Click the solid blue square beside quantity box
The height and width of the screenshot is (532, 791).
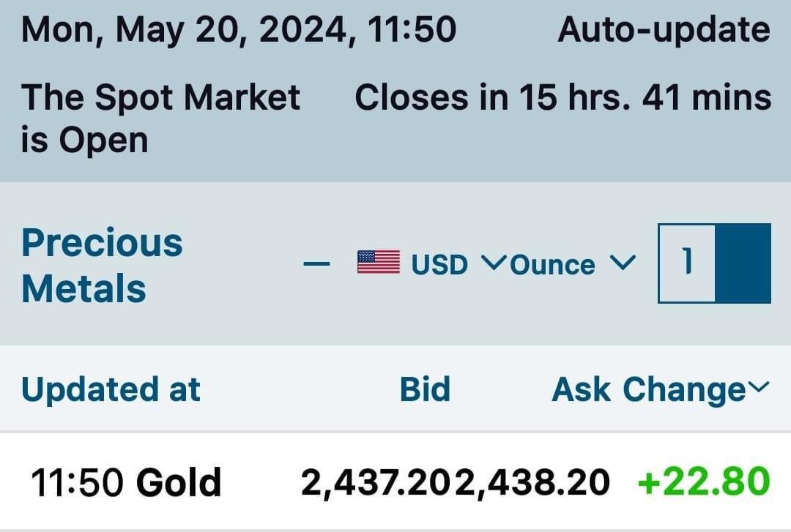pyautogui.click(x=743, y=263)
